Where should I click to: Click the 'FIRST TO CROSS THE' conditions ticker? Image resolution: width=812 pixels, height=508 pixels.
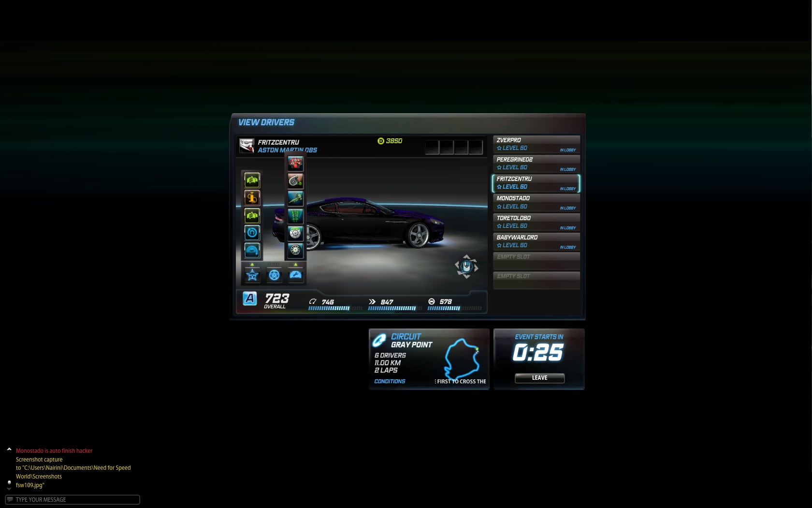pos(461,381)
